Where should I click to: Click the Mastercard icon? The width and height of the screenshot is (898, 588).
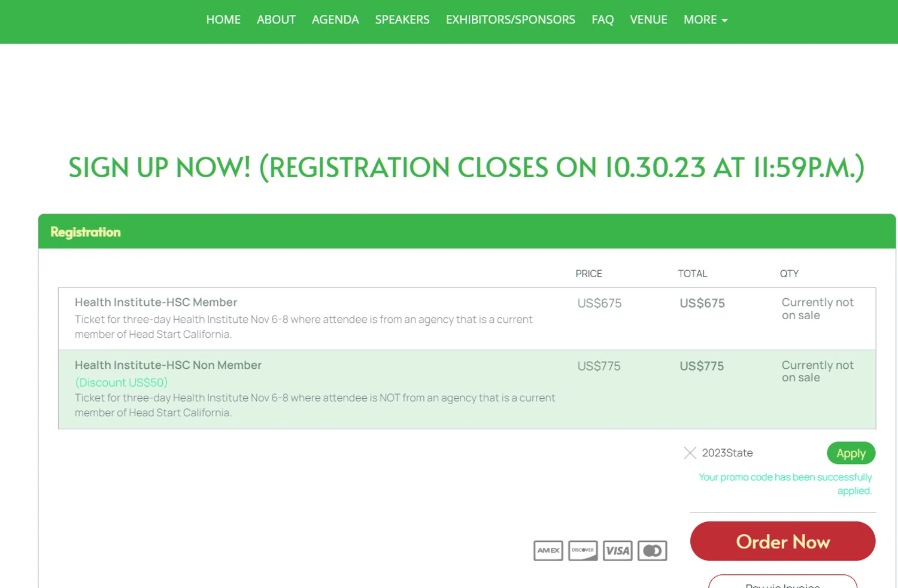[x=653, y=550]
